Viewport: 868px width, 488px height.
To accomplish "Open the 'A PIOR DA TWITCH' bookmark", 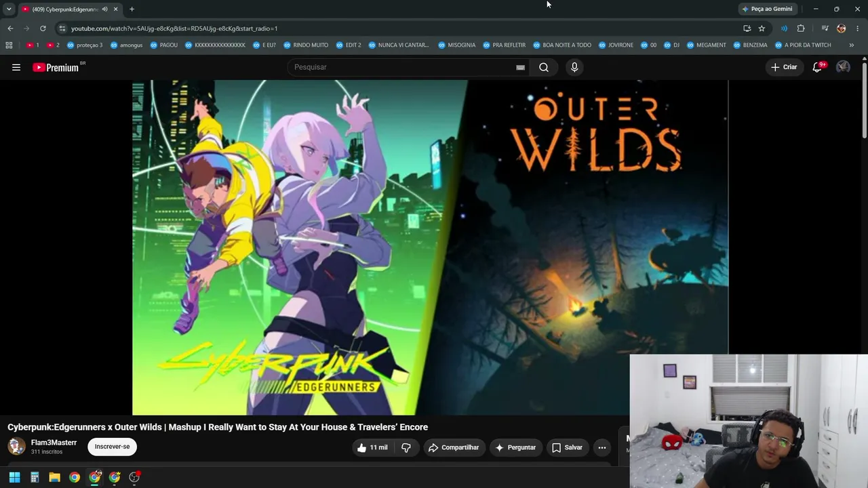I will tap(803, 45).
